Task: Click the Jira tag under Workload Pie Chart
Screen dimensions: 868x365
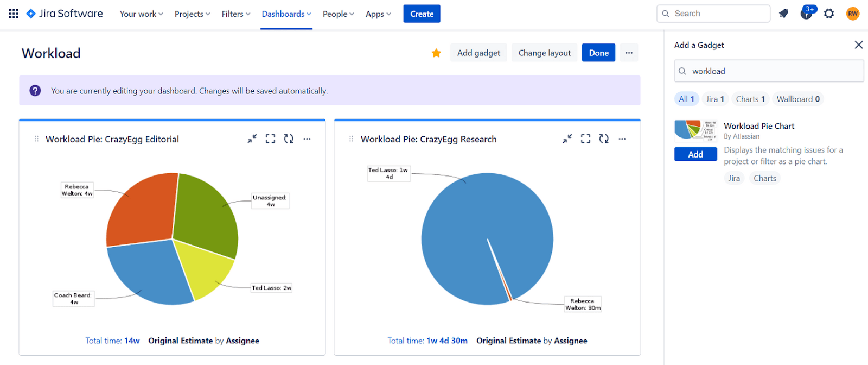Action: pyautogui.click(x=734, y=178)
